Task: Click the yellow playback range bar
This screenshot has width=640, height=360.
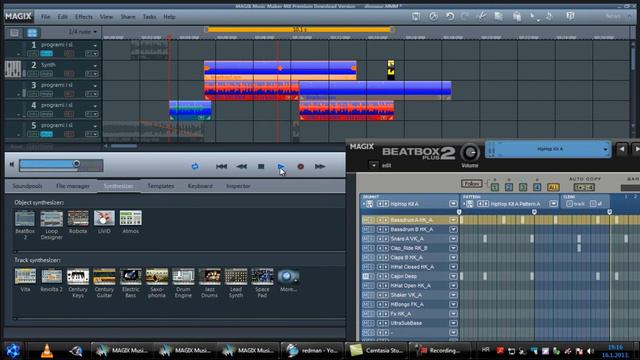Action: [299, 29]
